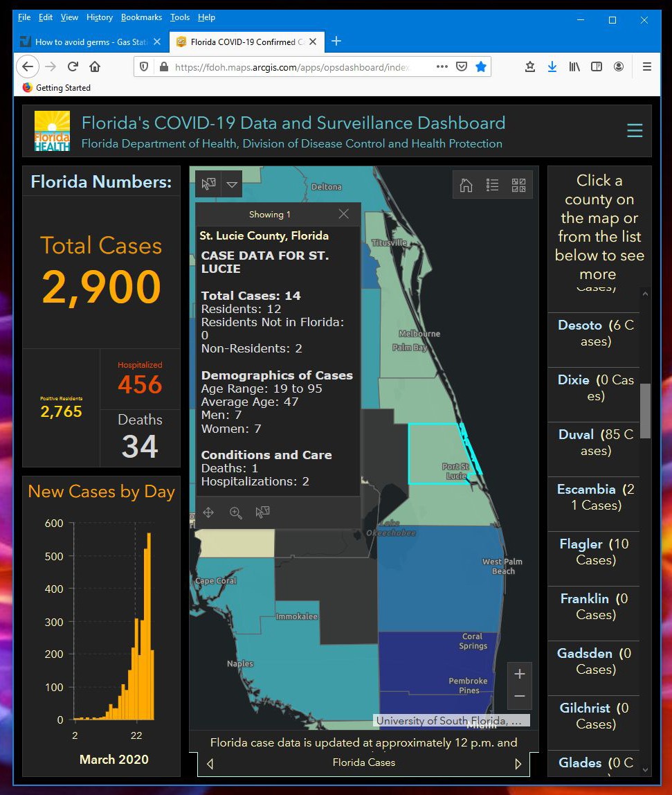Click the Total Cases 2,900 figure
672x795 pixels.
click(x=101, y=287)
